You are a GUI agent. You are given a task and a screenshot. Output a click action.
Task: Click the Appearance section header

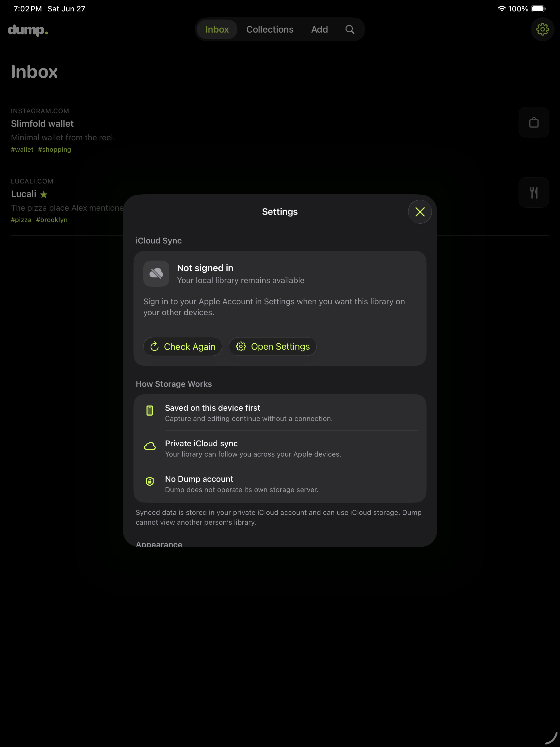pyautogui.click(x=159, y=544)
